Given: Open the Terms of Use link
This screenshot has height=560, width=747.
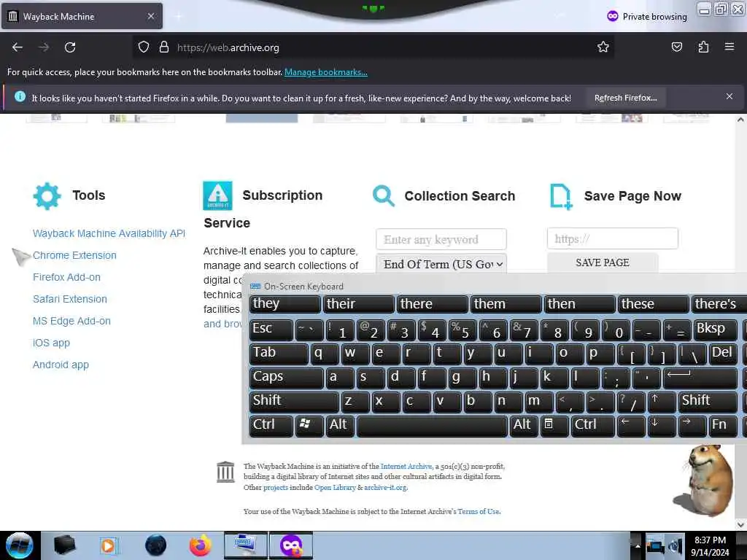Looking at the screenshot, I should (479, 511).
